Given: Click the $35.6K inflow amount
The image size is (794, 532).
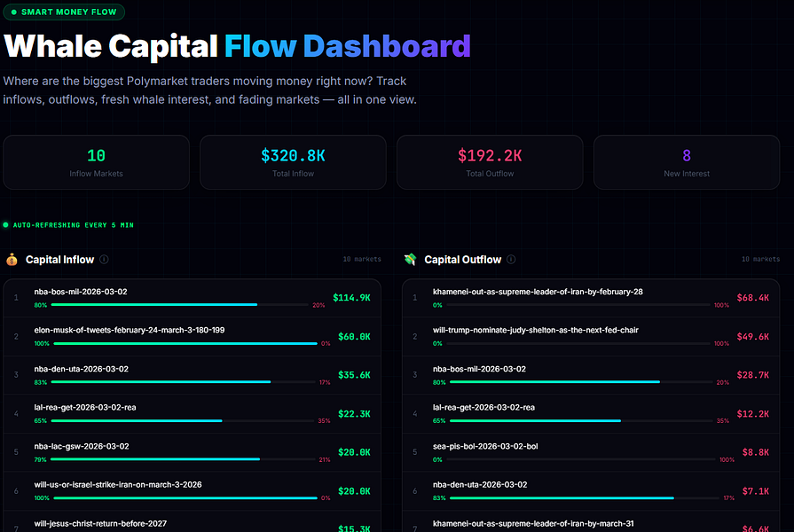Looking at the screenshot, I should [x=354, y=375].
